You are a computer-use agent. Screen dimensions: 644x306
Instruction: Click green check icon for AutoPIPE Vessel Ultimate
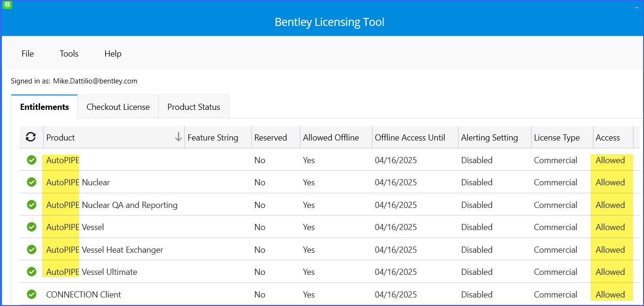pyautogui.click(x=32, y=272)
